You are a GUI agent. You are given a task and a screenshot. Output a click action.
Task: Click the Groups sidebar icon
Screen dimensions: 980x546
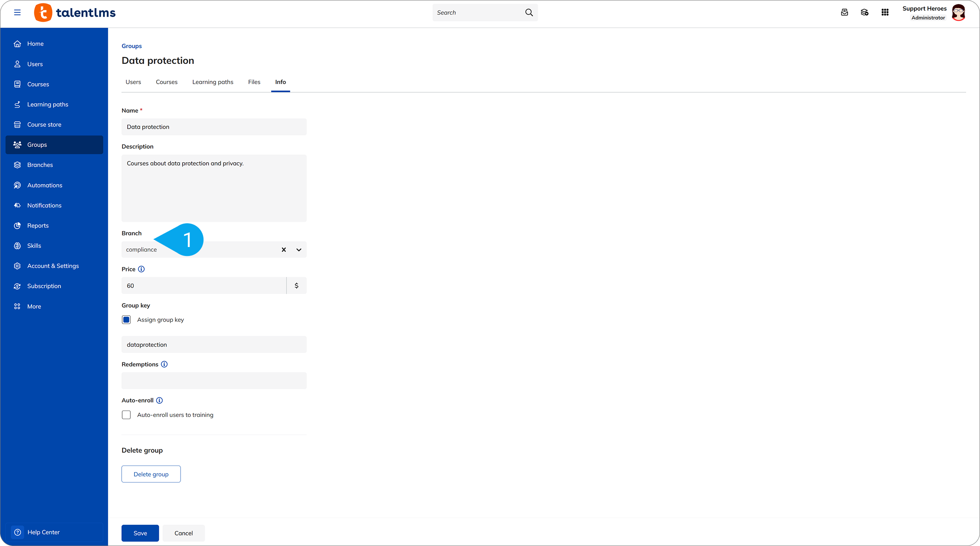pos(17,145)
